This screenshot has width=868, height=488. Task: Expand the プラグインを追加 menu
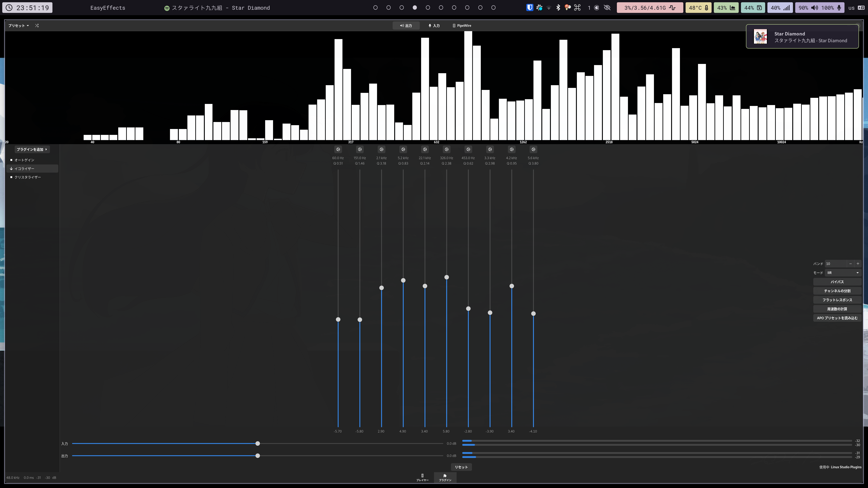(32, 149)
